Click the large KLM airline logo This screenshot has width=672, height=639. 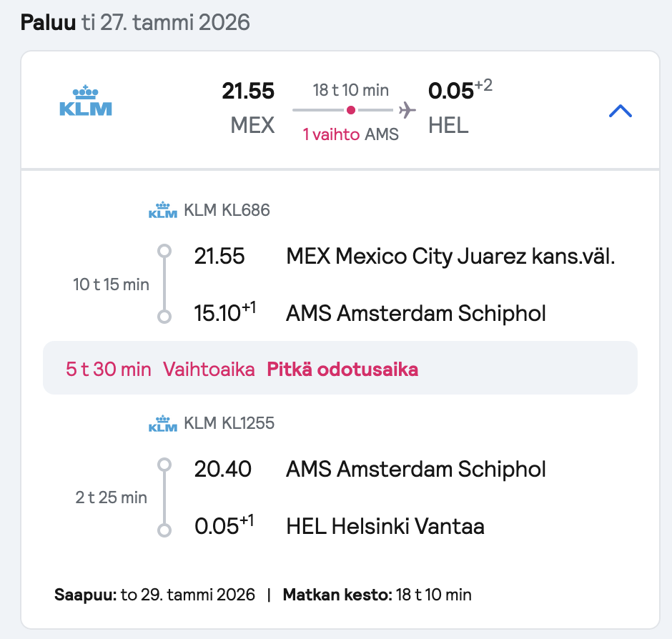click(x=86, y=101)
